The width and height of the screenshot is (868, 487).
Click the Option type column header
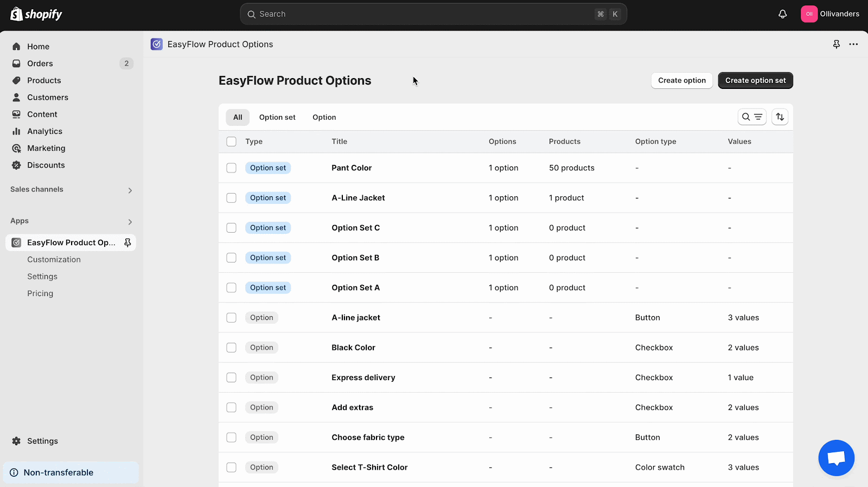click(655, 142)
